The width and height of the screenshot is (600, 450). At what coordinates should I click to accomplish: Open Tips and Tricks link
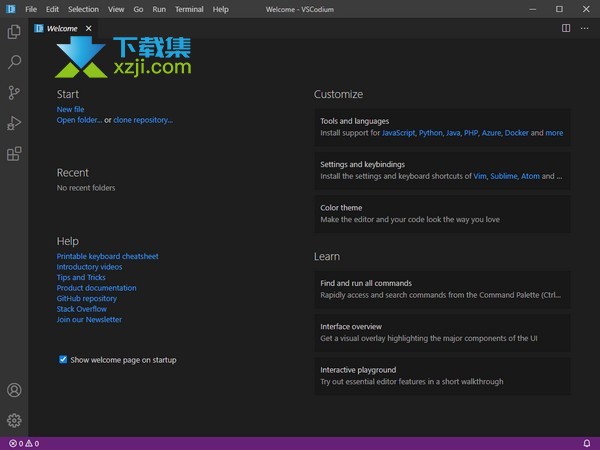point(81,277)
